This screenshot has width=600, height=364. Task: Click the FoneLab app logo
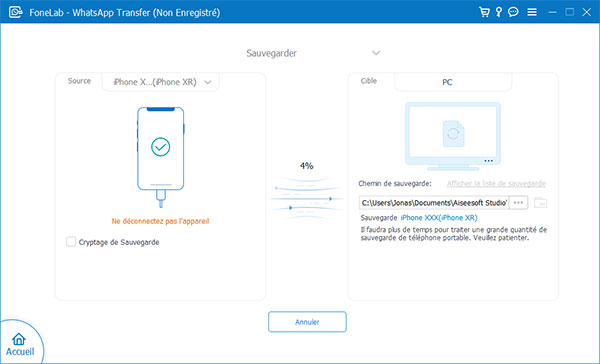(16, 12)
